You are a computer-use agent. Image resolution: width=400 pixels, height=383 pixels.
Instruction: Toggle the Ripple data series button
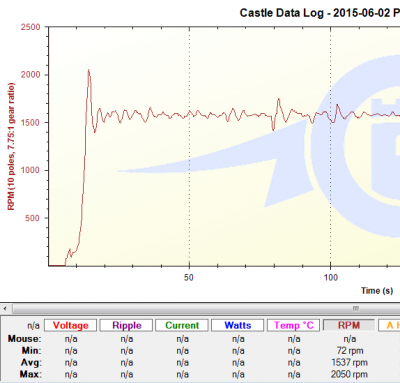coord(126,325)
